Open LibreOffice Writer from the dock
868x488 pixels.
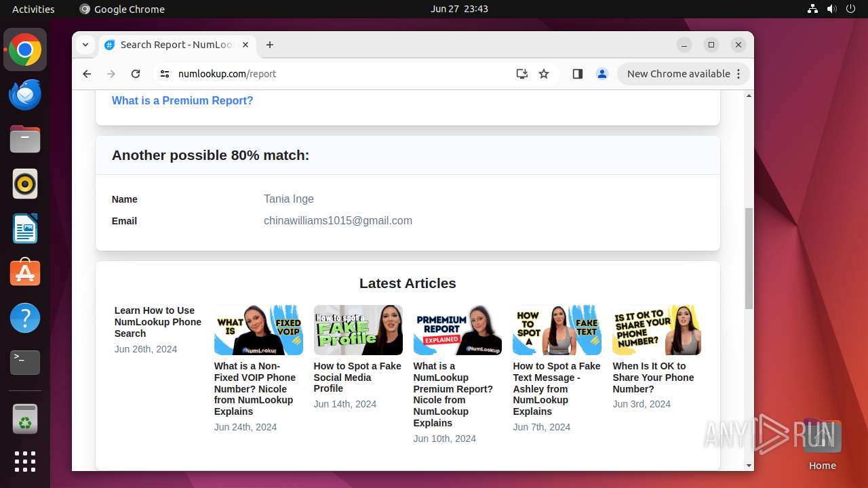click(x=25, y=229)
